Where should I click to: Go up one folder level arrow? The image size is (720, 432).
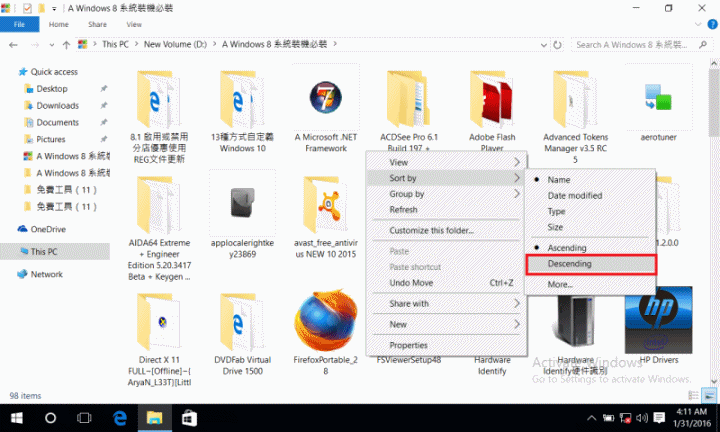(66, 45)
